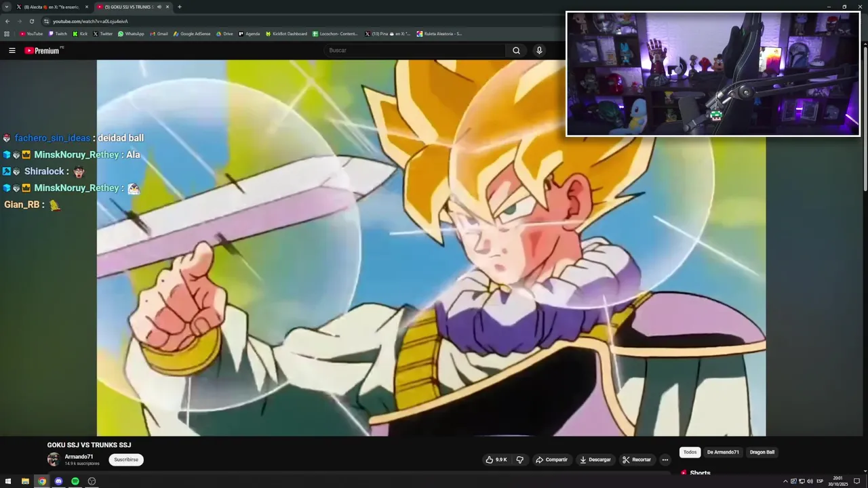Open Armando71 channel avatar
The image size is (868, 488).
click(54, 460)
